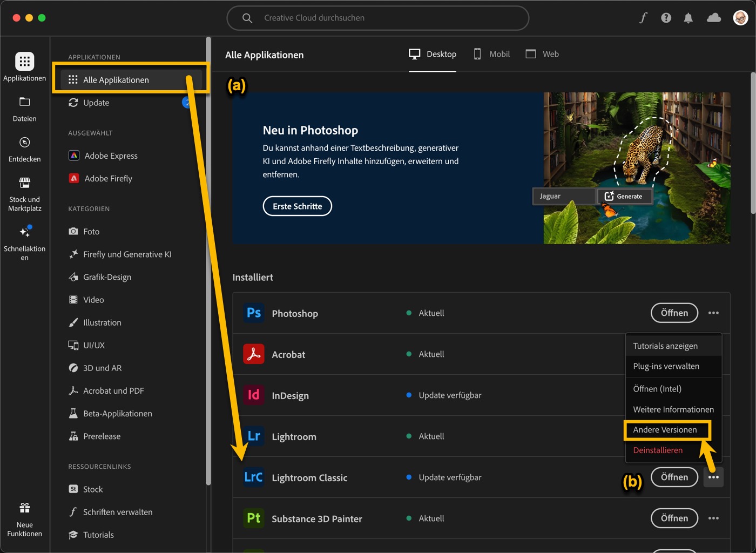756x553 pixels.
Task: Click the main content vertical scrollbar
Action: click(x=753, y=143)
